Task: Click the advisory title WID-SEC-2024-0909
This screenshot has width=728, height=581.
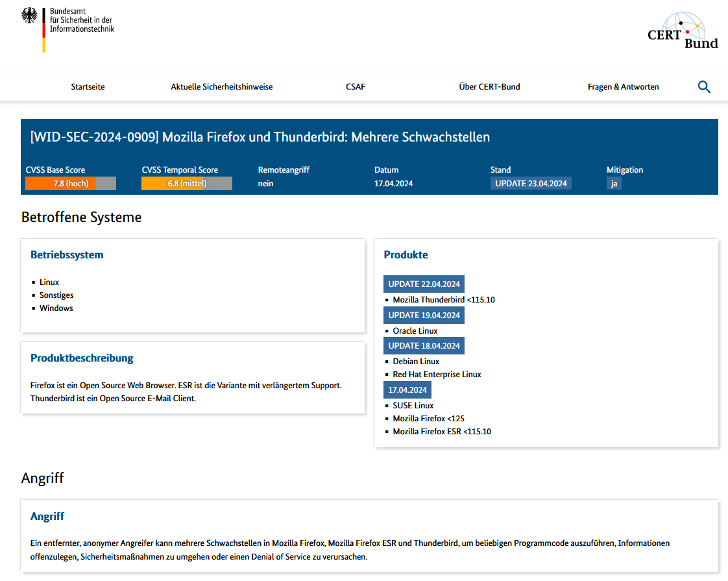Action: click(260, 137)
